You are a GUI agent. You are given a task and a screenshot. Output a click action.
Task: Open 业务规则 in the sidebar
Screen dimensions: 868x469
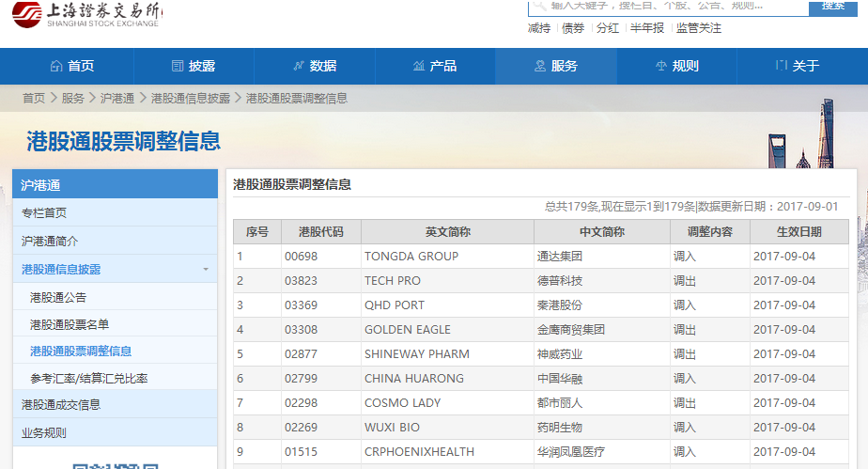116,432
